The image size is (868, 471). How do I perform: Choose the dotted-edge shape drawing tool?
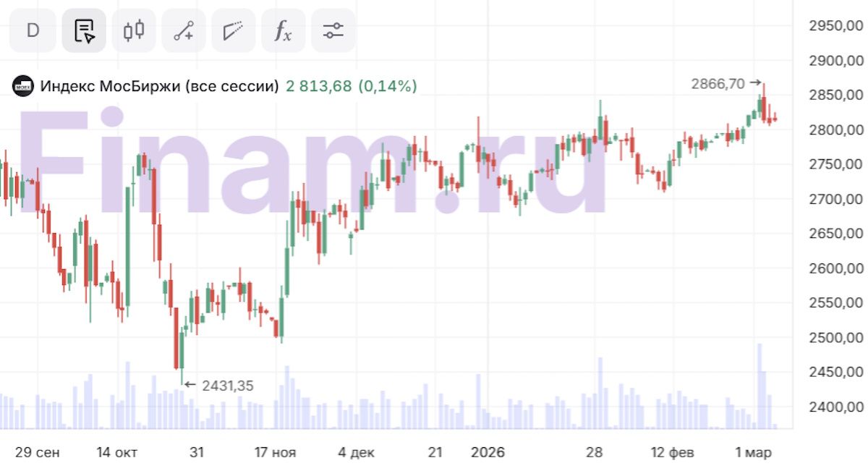(233, 30)
